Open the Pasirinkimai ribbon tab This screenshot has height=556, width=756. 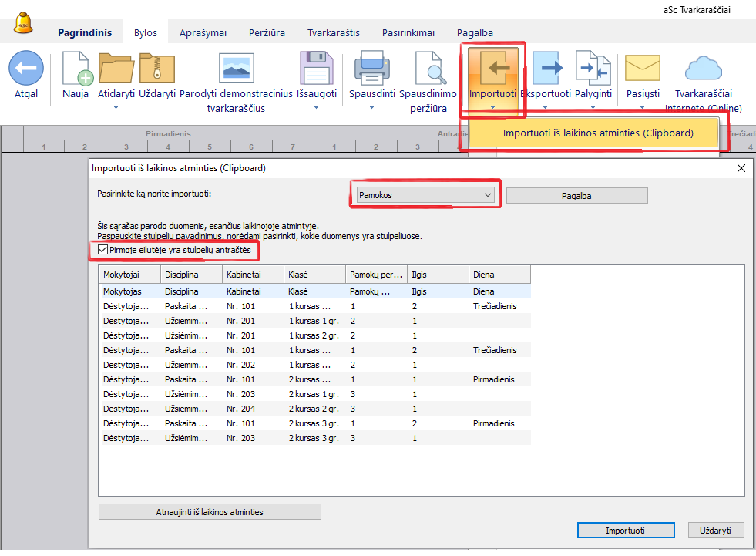click(x=408, y=33)
